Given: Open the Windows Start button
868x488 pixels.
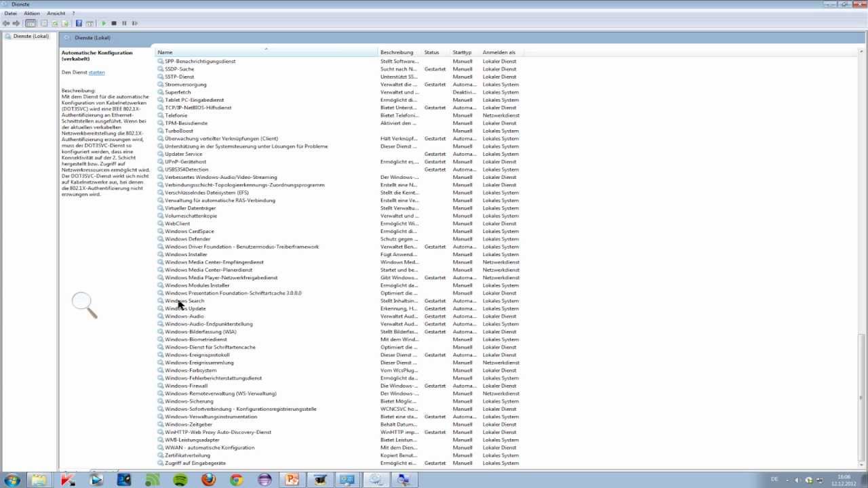Looking at the screenshot, I should click(x=12, y=480).
